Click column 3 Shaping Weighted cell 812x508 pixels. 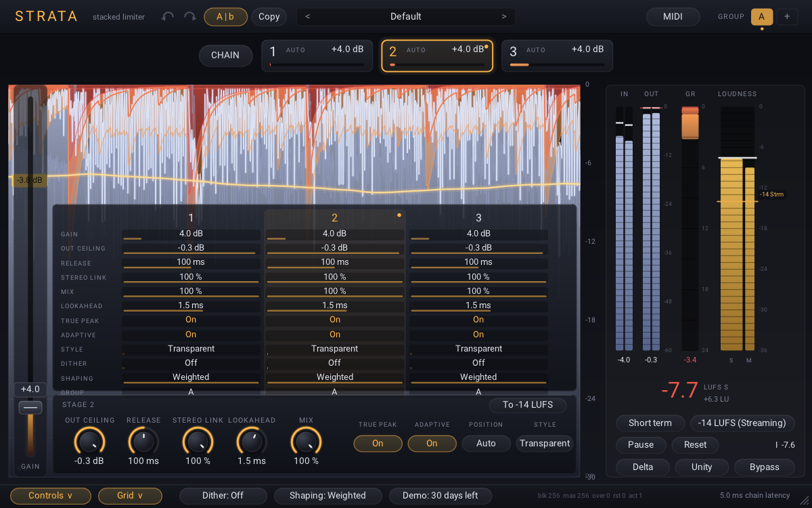(x=478, y=377)
